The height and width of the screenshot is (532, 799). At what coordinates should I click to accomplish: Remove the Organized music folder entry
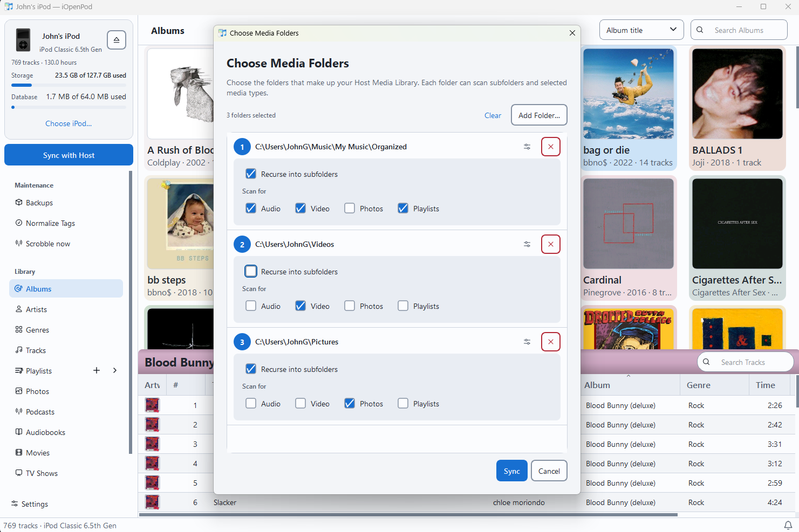point(551,147)
